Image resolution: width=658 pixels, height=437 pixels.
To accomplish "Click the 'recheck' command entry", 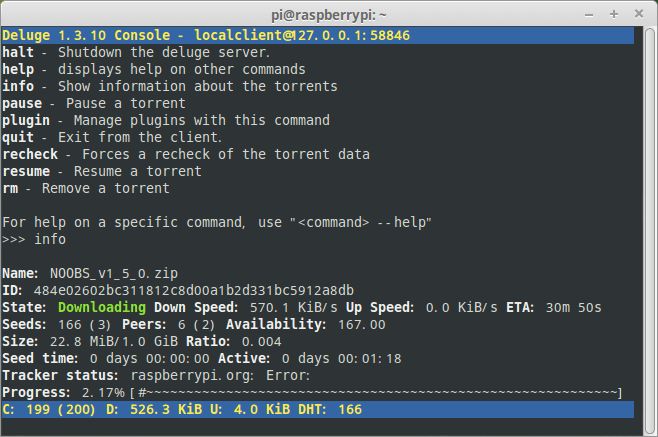I will tap(30, 154).
